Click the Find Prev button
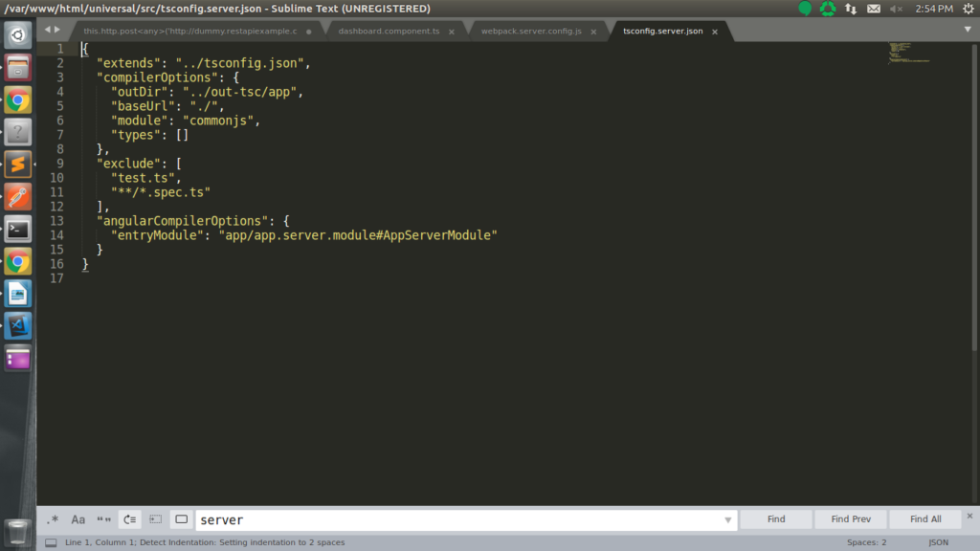Viewport: 980px width, 551px height. 851,519
